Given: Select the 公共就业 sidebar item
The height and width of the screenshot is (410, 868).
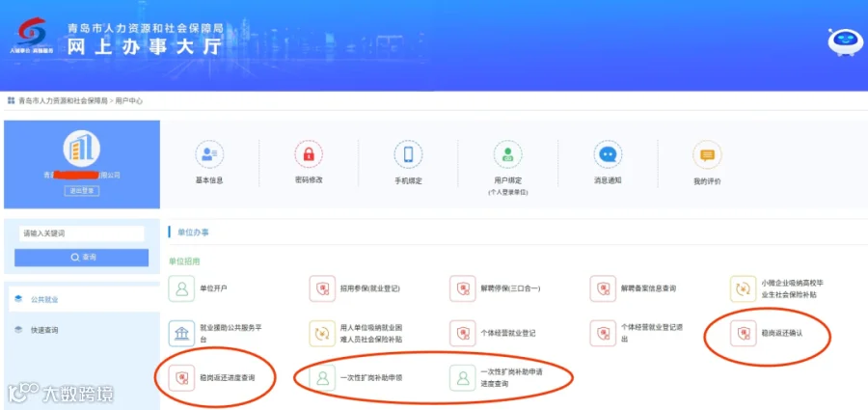Looking at the screenshot, I should pyautogui.click(x=82, y=300).
